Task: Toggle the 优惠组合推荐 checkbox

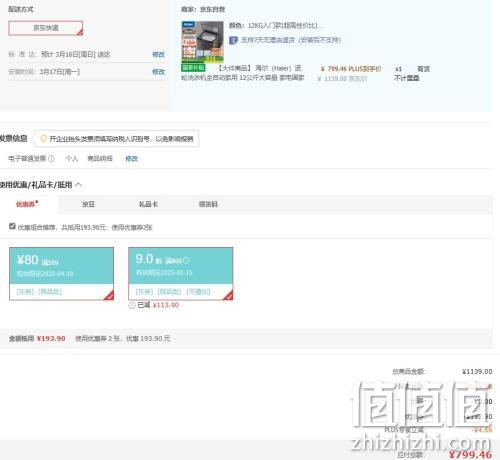Action: pyautogui.click(x=12, y=226)
